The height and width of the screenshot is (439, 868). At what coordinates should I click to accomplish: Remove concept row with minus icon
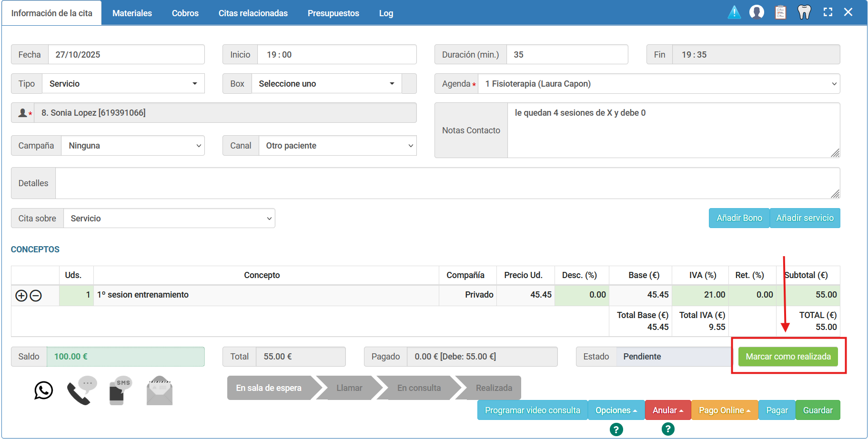(x=36, y=296)
